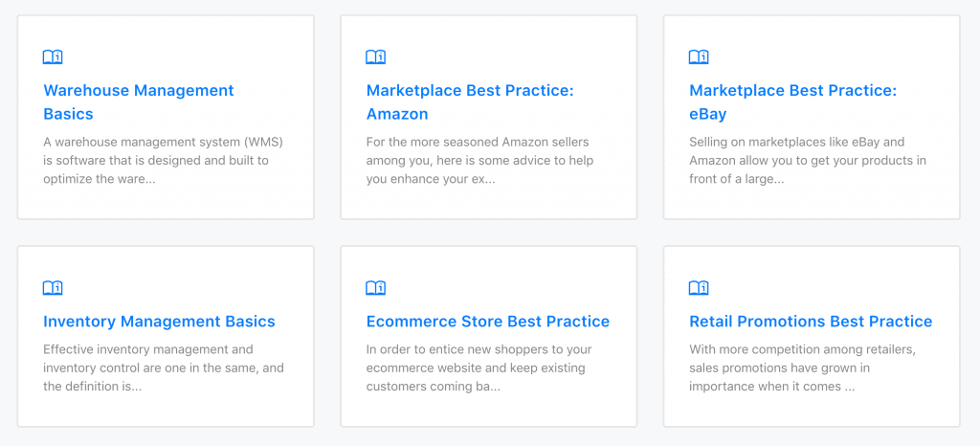Click book icon above Marketplace Best Practice: eBay
980x446 pixels.
699,57
